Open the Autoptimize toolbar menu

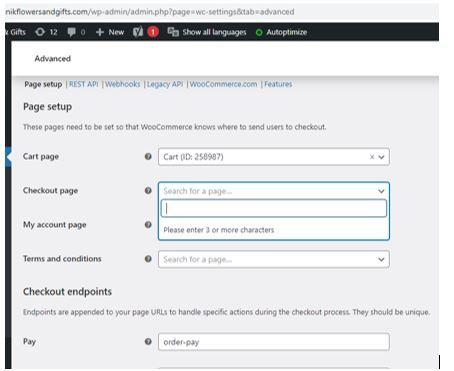(x=281, y=32)
